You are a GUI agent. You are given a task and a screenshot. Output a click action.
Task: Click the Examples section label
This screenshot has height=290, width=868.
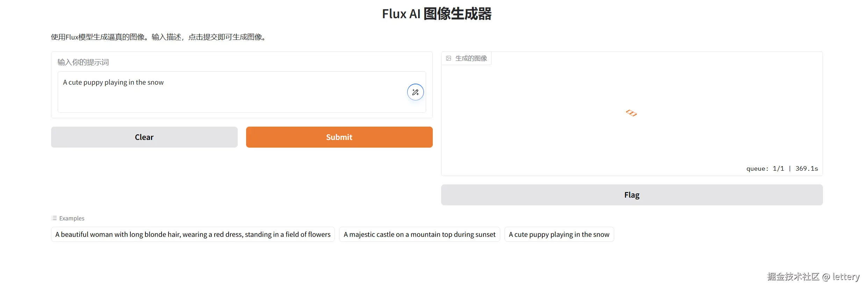[x=72, y=218]
